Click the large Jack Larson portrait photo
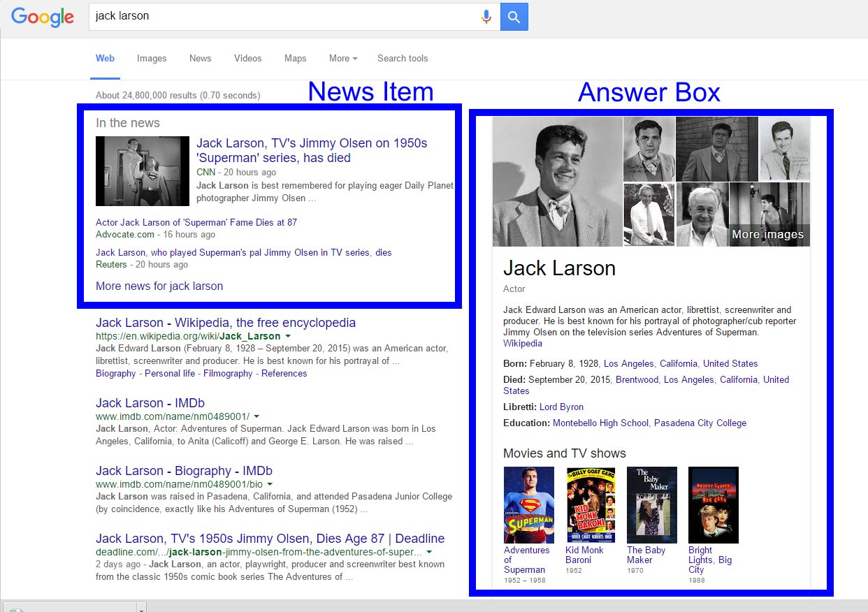The height and width of the screenshot is (612, 868). (x=557, y=182)
